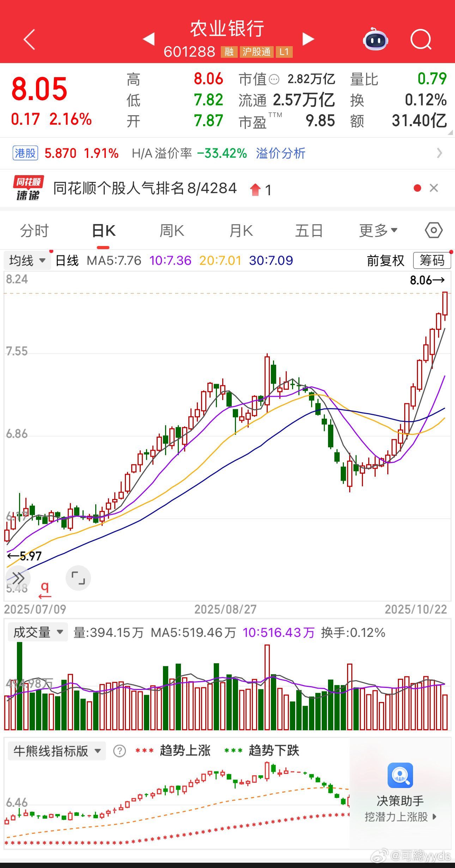
Task: Tap the 30:7.09 moving average label
Action: point(271,261)
